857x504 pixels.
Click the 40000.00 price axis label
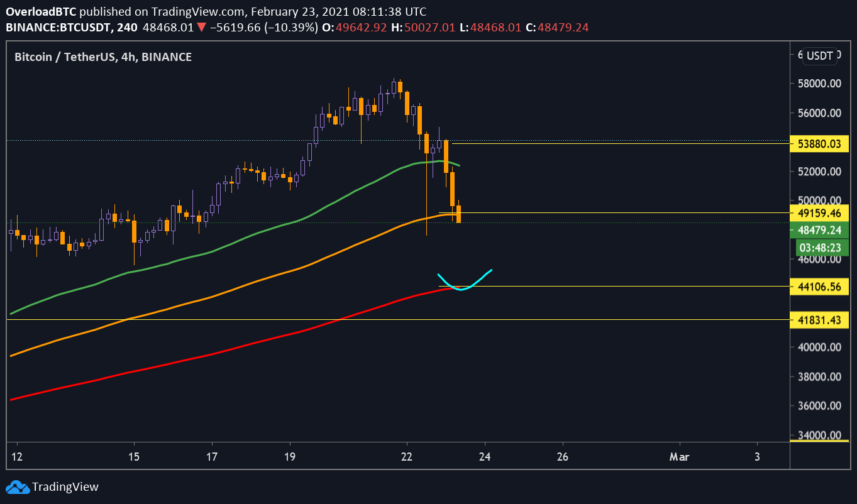coord(819,347)
